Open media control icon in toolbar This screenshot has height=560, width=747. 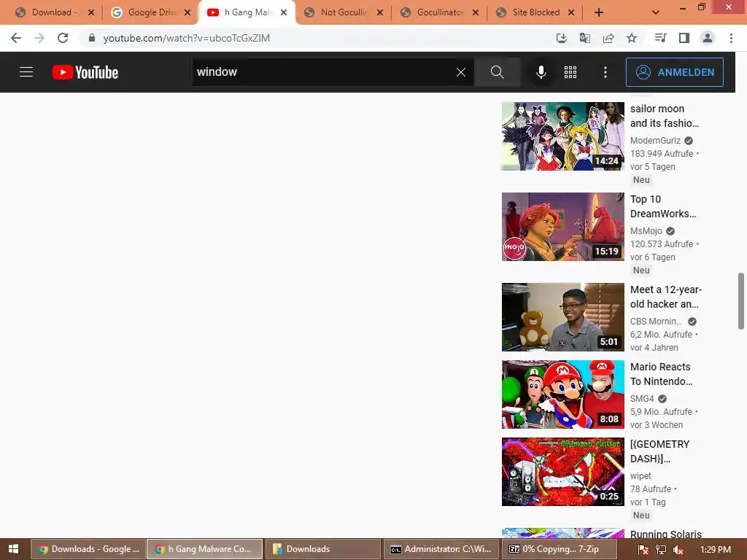pos(660,38)
